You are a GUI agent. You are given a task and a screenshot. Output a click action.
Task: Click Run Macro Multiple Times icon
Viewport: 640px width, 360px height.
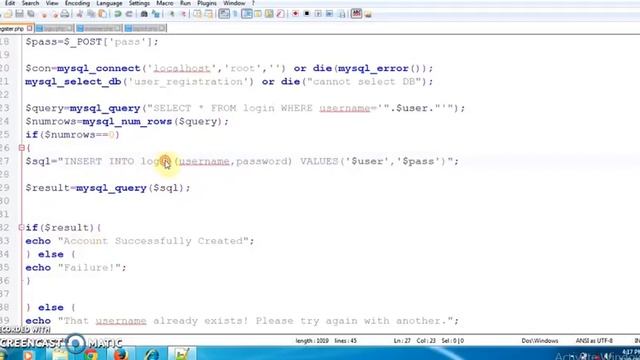coord(329,14)
